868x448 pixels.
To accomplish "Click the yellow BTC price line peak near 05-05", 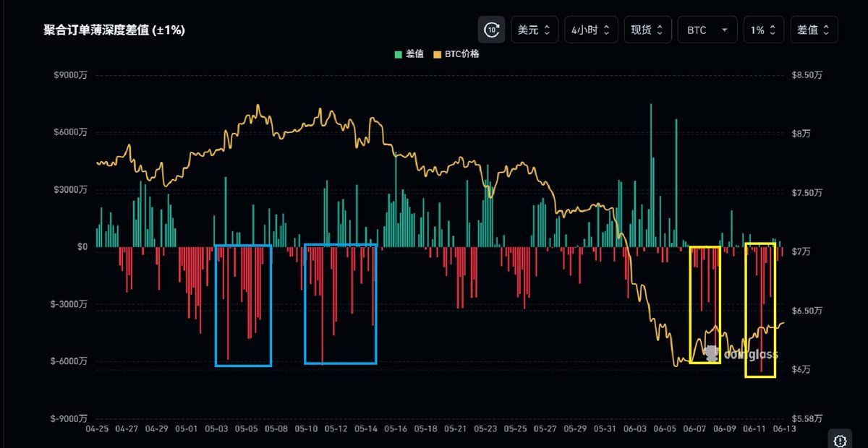I will pos(258,105).
